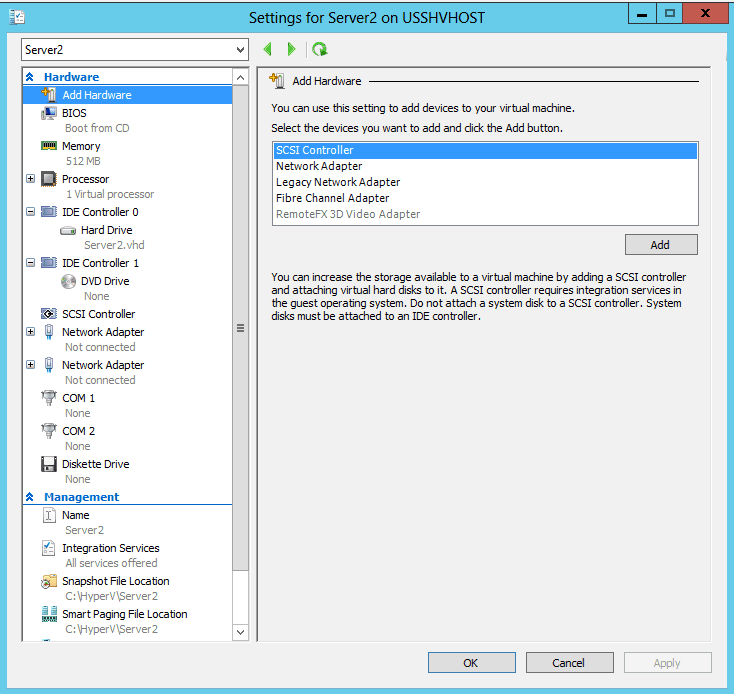Click the scroll up arrow of the tree

point(241,77)
